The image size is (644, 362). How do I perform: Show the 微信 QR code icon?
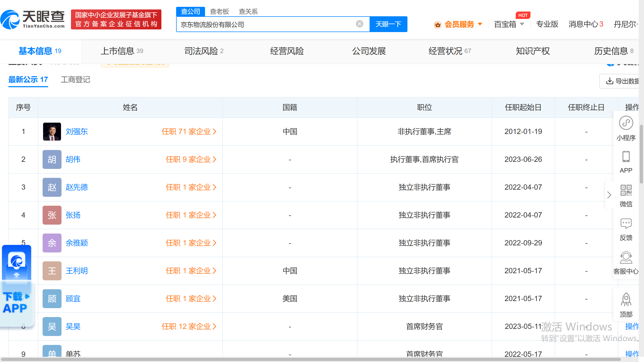[626, 191]
